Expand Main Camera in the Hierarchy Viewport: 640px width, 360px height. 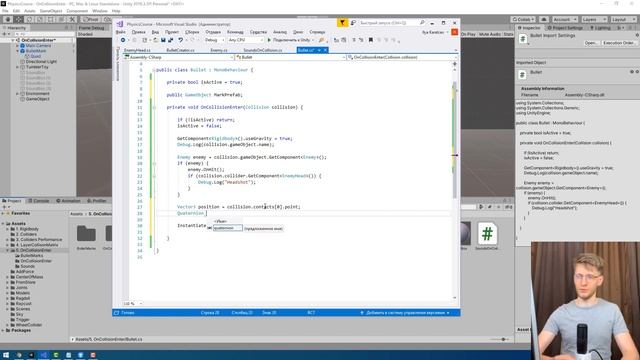click(18, 46)
